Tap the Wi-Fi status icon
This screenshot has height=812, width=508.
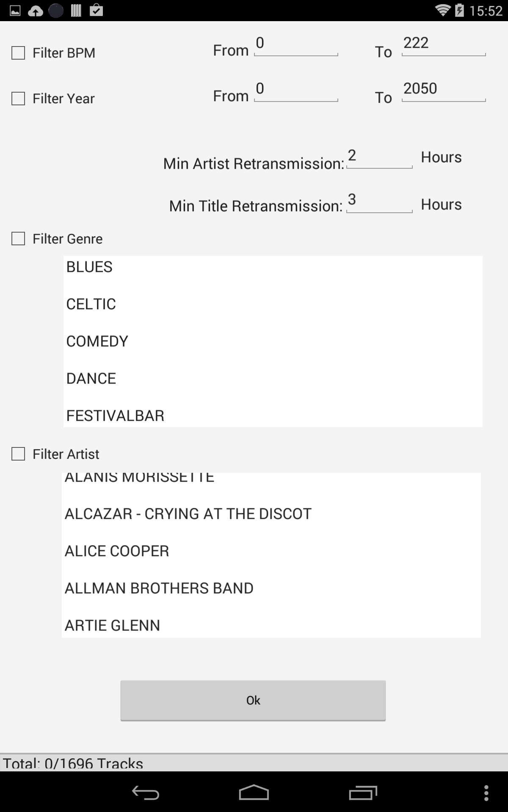pos(442,10)
